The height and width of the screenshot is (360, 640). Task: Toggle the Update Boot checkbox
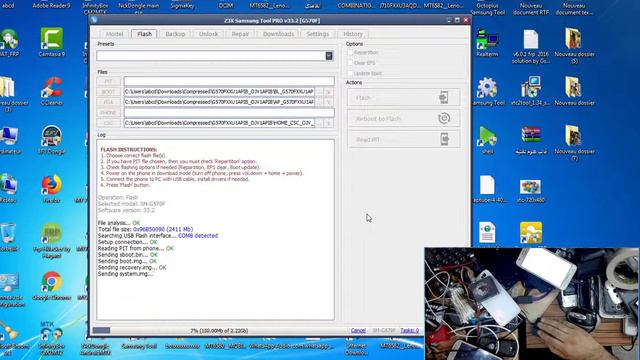coord(350,73)
